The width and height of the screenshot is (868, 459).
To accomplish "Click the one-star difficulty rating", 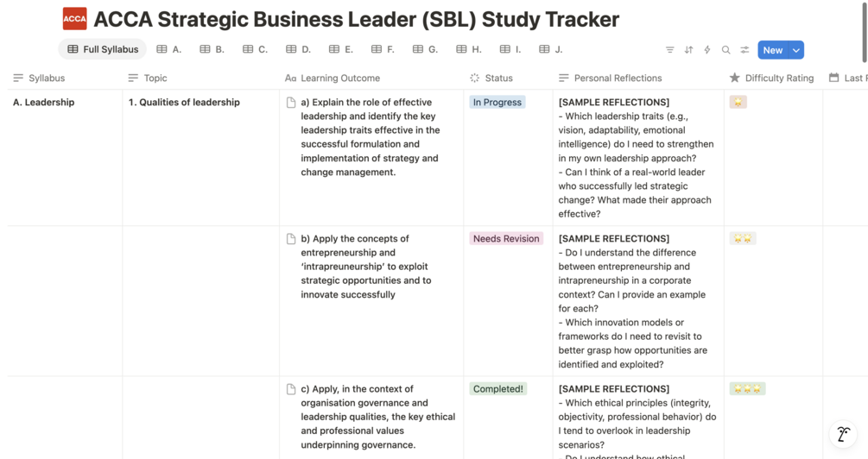I will [738, 103].
